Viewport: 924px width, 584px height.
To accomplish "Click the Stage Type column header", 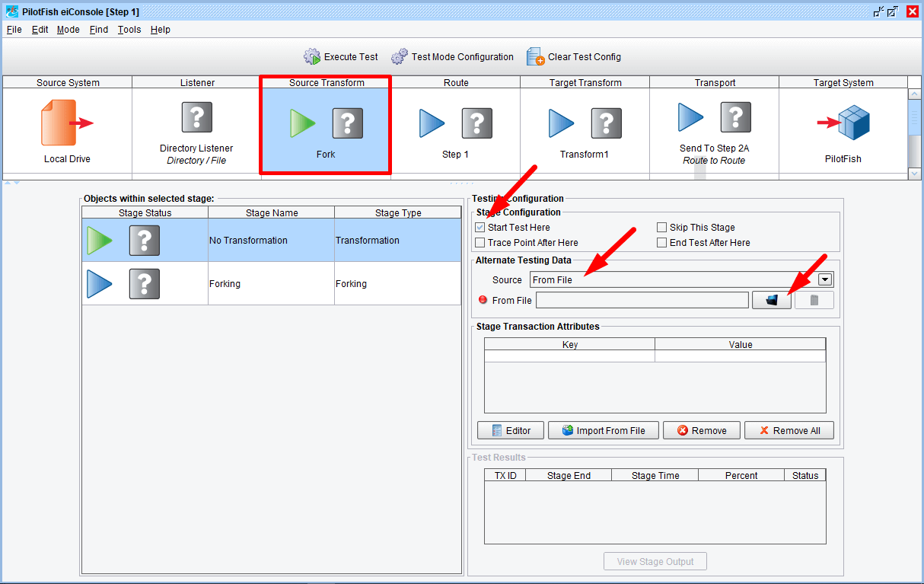I will 398,212.
